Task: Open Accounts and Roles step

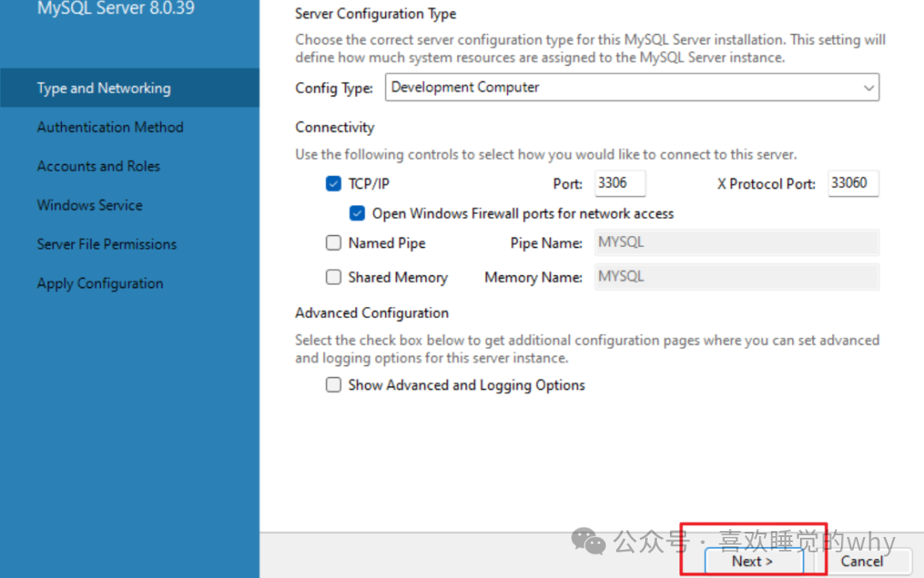Action: [98, 166]
